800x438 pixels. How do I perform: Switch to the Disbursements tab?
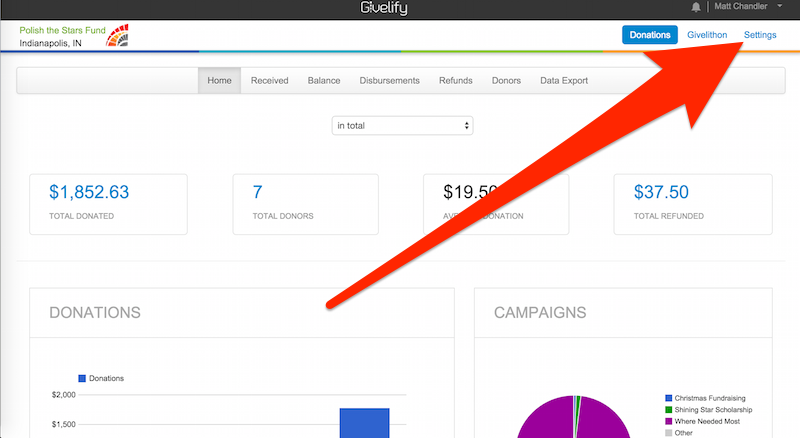pos(389,81)
